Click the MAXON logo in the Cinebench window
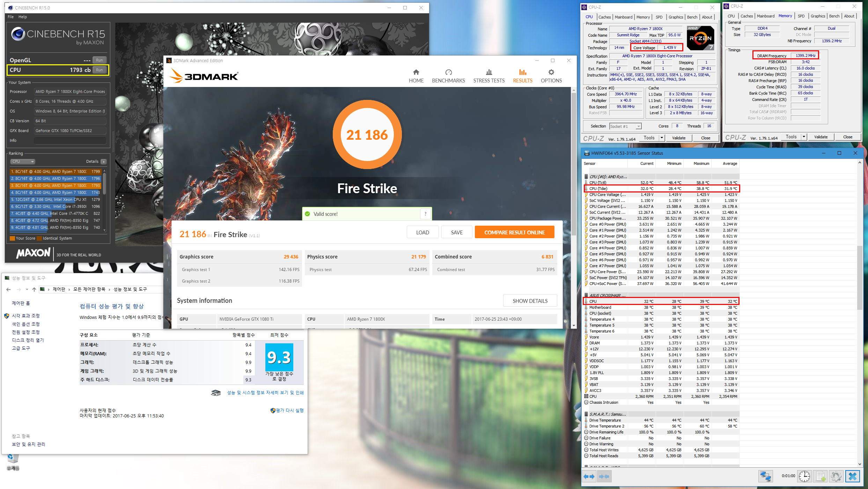Viewport: 868px width, 489px height. (34, 253)
